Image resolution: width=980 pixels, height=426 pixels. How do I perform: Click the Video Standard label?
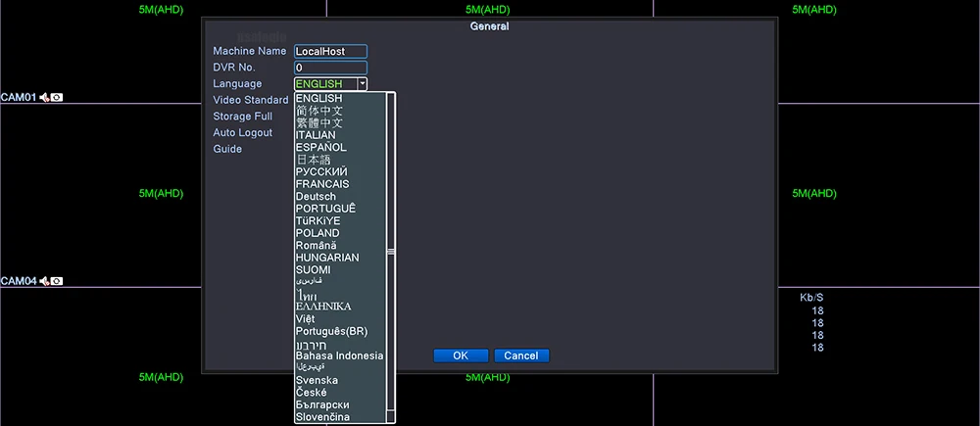click(251, 100)
